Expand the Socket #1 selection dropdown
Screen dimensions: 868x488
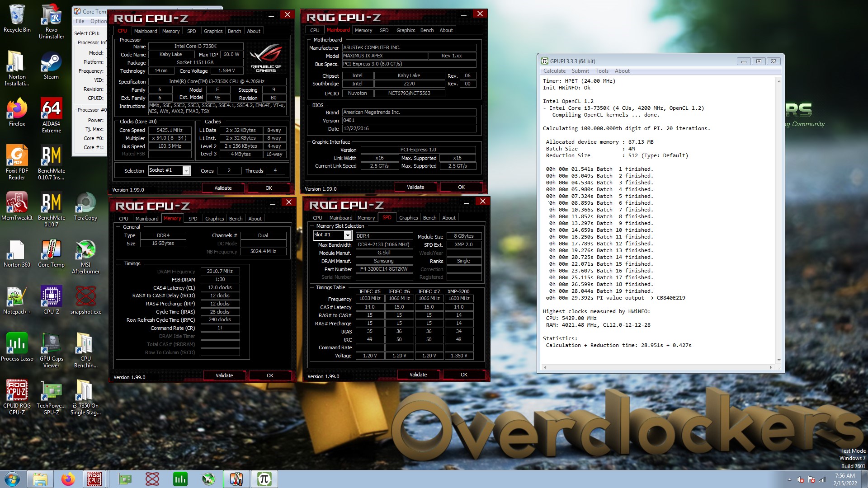point(186,170)
